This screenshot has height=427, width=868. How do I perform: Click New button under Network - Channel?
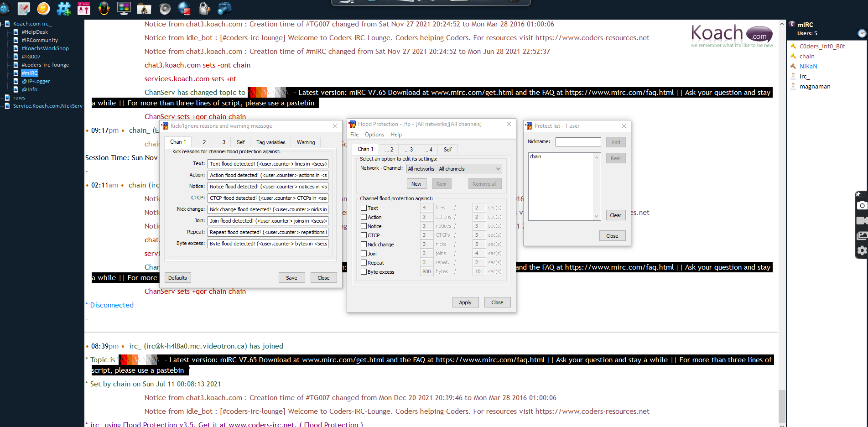pyautogui.click(x=416, y=184)
